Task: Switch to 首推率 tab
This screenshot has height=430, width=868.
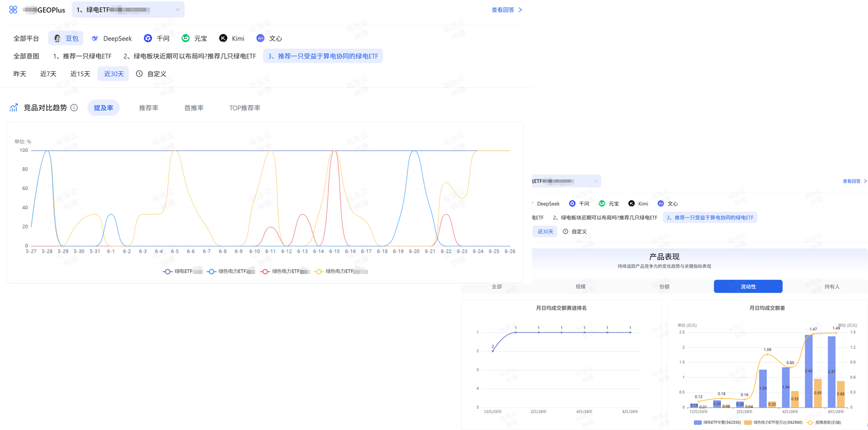Action: coord(194,108)
